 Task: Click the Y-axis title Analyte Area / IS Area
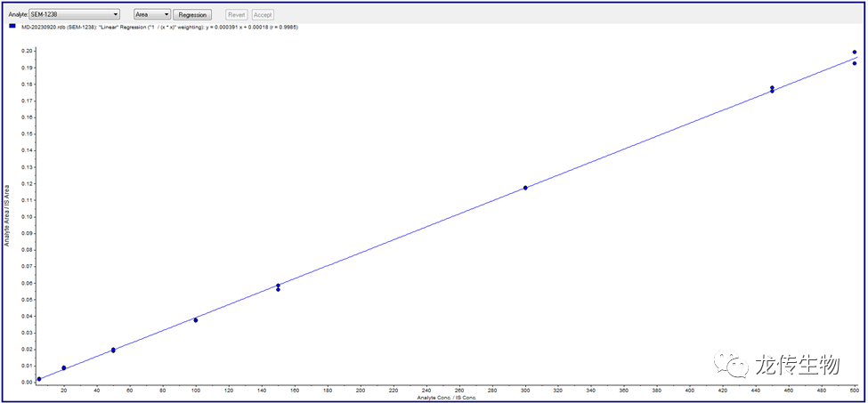point(7,213)
